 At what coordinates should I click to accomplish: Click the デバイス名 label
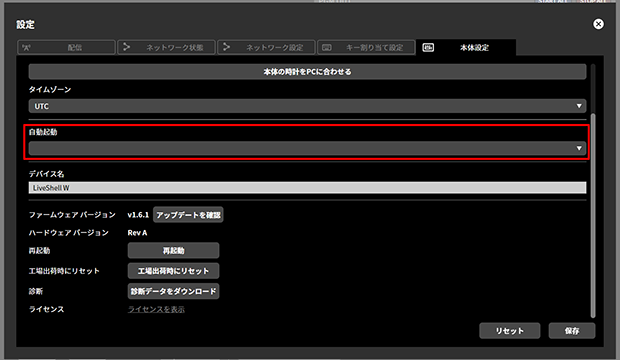tap(46, 174)
